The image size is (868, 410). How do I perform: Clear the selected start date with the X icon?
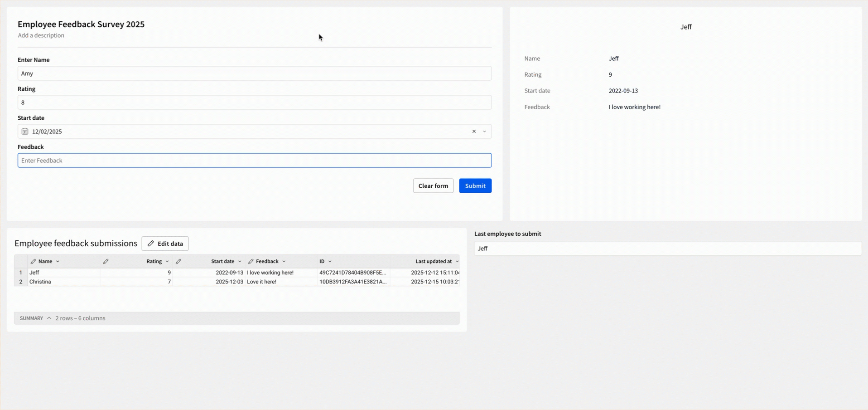pos(474,132)
